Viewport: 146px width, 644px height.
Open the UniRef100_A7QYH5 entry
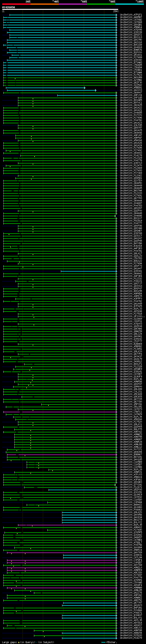click(x=131, y=30)
